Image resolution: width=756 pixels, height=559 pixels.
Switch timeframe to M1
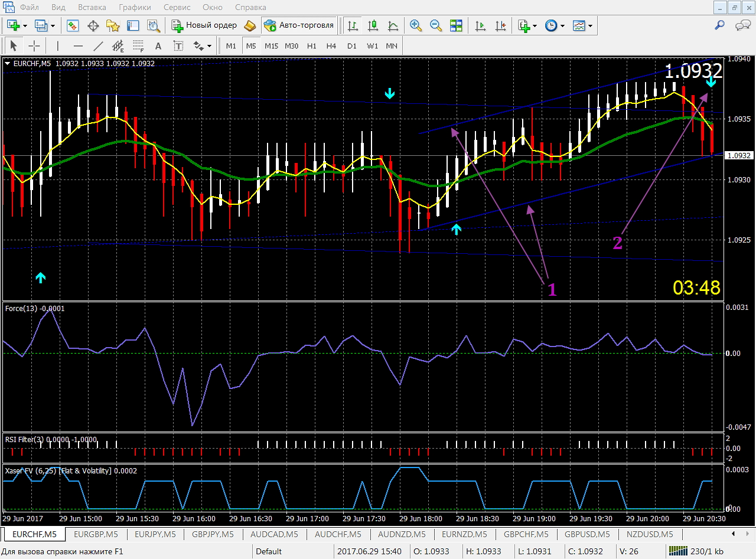point(231,45)
